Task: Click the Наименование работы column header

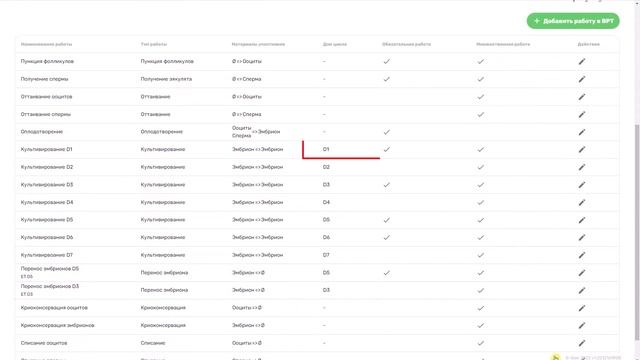Action: [47, 44]
